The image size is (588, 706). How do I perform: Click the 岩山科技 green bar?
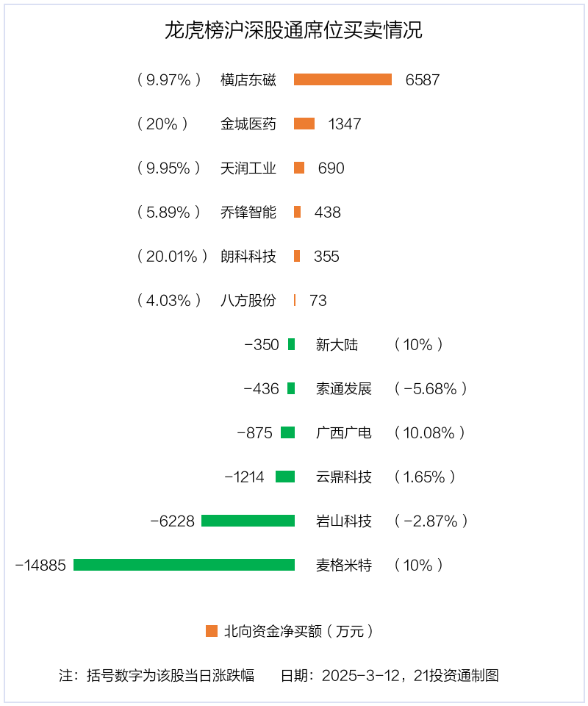point(248,521)
